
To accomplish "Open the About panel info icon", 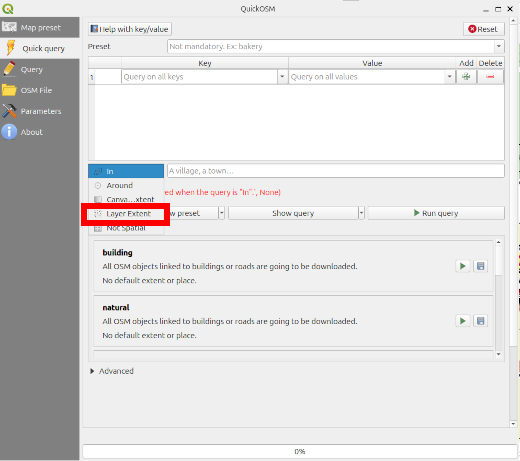I will click(x=9, y=132).
